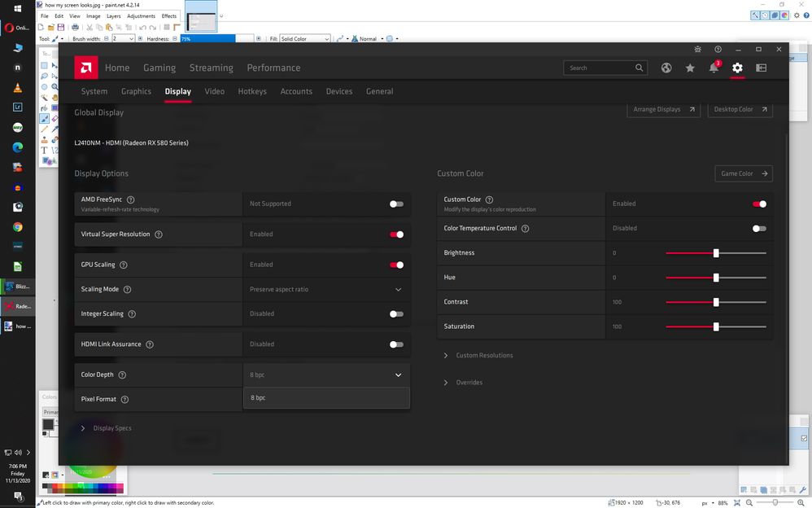The width and height of the screenshot is (812, 508).
Task: Enable Integer Scaling toggle
Action: point(397,314)
